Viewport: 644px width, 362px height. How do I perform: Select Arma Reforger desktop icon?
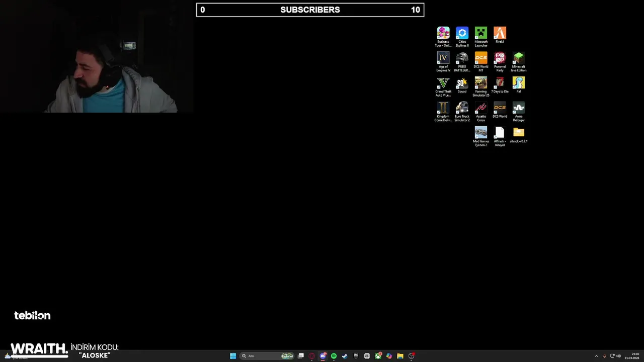coord(519,112)
